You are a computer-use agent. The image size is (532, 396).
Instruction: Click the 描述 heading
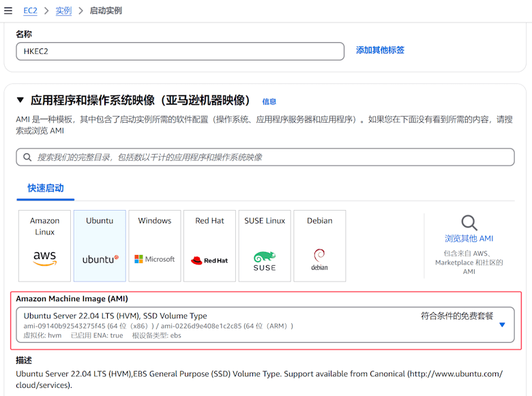[24, 361]
